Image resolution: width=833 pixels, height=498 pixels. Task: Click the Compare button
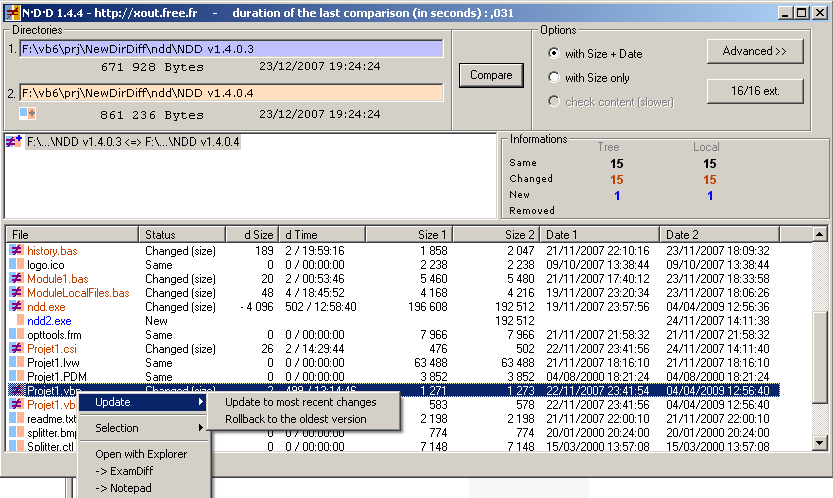491,75
